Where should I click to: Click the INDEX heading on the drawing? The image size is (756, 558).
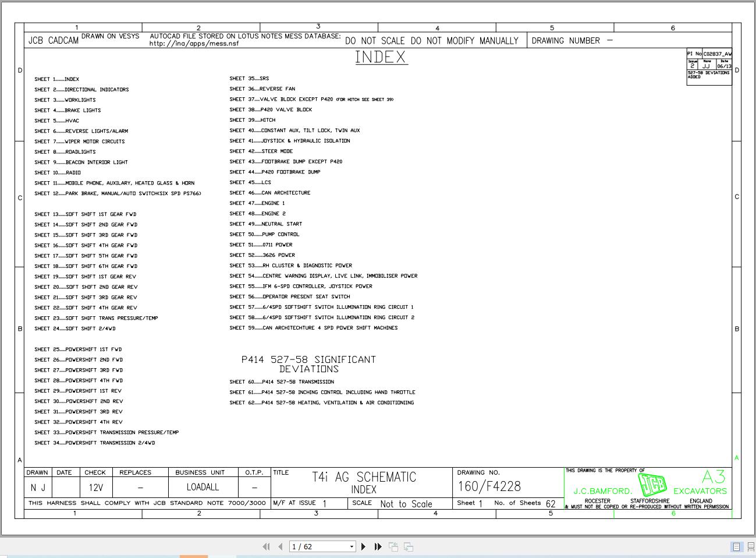tap(381, 58)
